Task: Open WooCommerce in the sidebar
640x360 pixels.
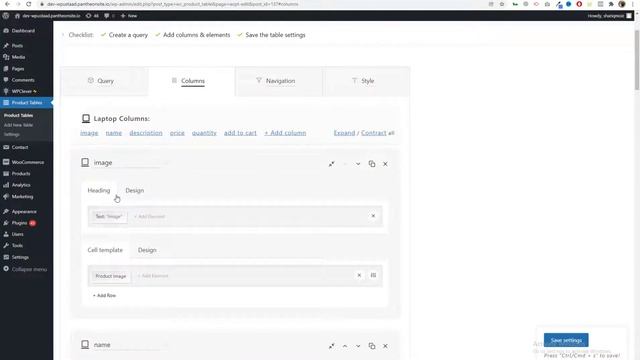Action: coord(28,162)
